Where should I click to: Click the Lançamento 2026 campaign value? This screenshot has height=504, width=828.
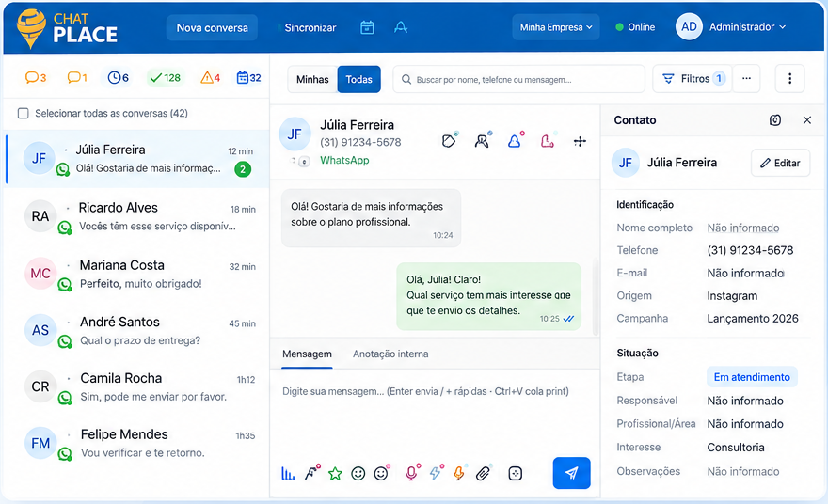click(753, 318)
